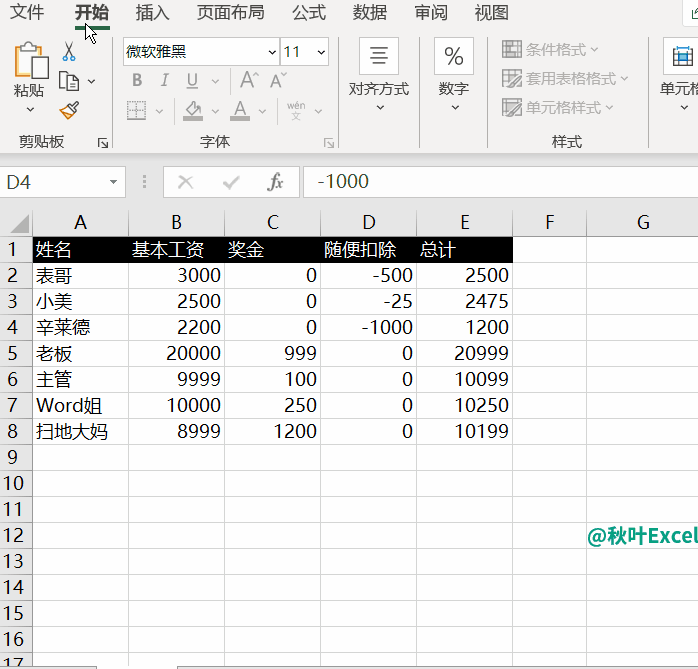This screenshot has width=698, height=669.
Task: Toggle Italic formatting
Action: [x=164, y=80]
